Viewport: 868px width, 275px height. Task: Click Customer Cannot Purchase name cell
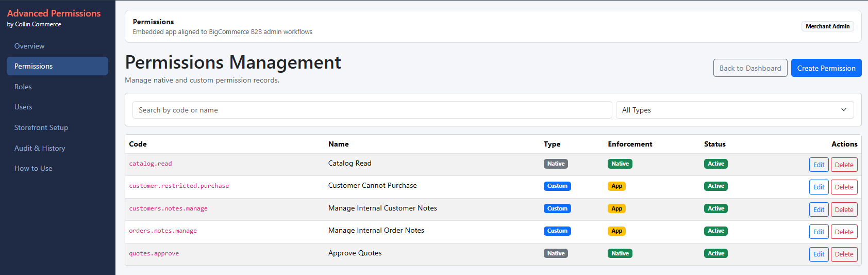tap(372, 185)
